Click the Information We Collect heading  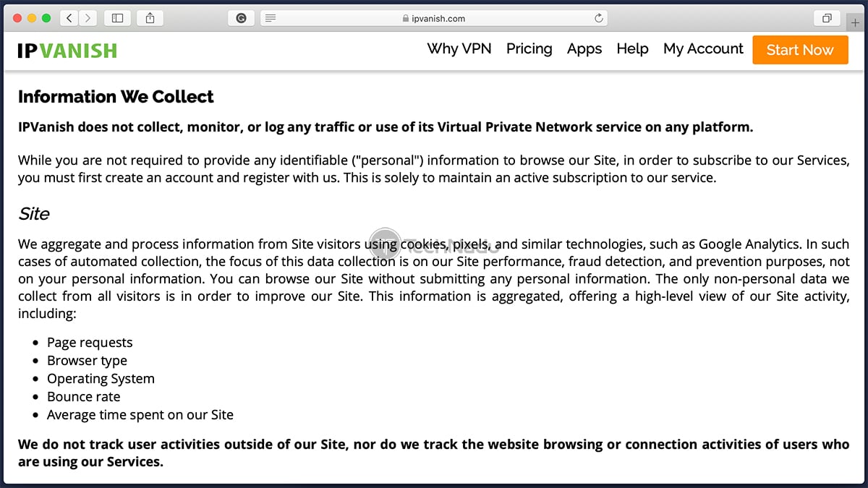(x=116, y=97)
